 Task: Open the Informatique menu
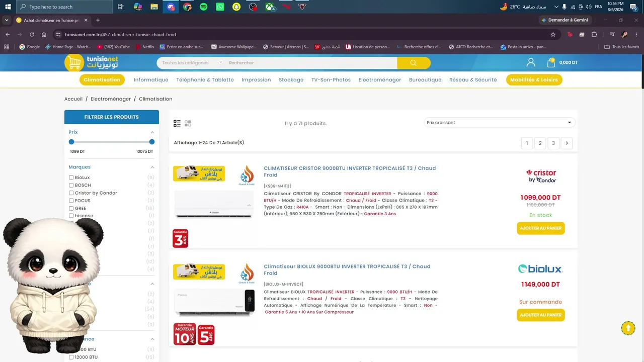pyautogui.click(x=151, y=79)
